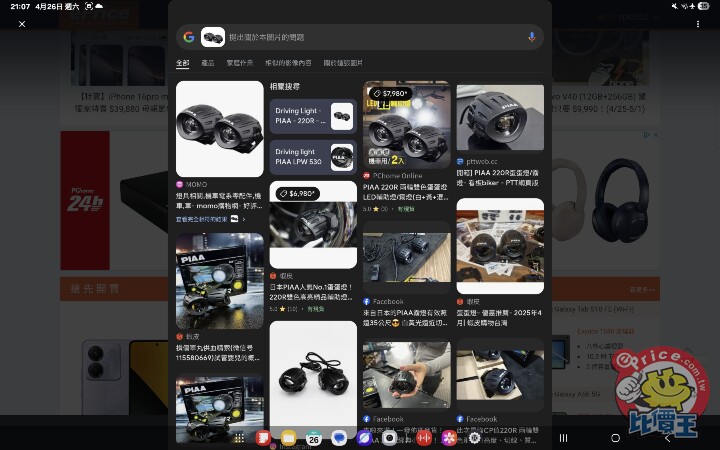The height and width of the screenshot is (450, 720).
Task: Tap the microphone voice search icon
Action: pos(531,37)
